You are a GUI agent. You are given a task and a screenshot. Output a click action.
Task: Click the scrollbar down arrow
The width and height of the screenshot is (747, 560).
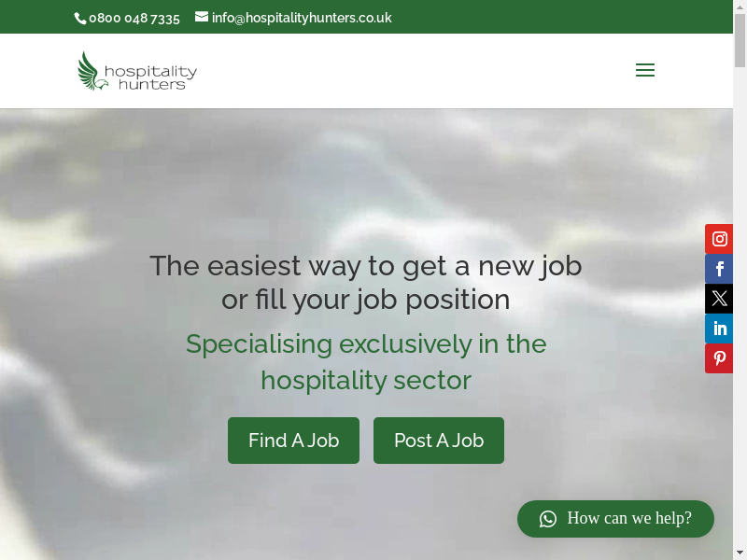pyautogui.click(x=740, y=554)
